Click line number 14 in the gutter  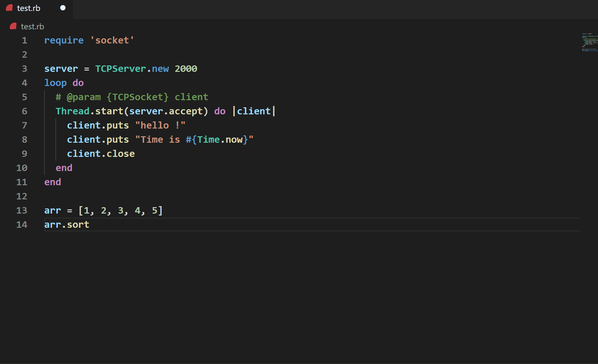(22, 225)
